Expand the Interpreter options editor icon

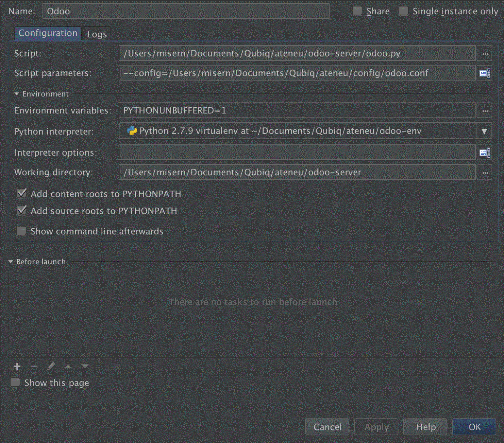[x=485, y=153]
